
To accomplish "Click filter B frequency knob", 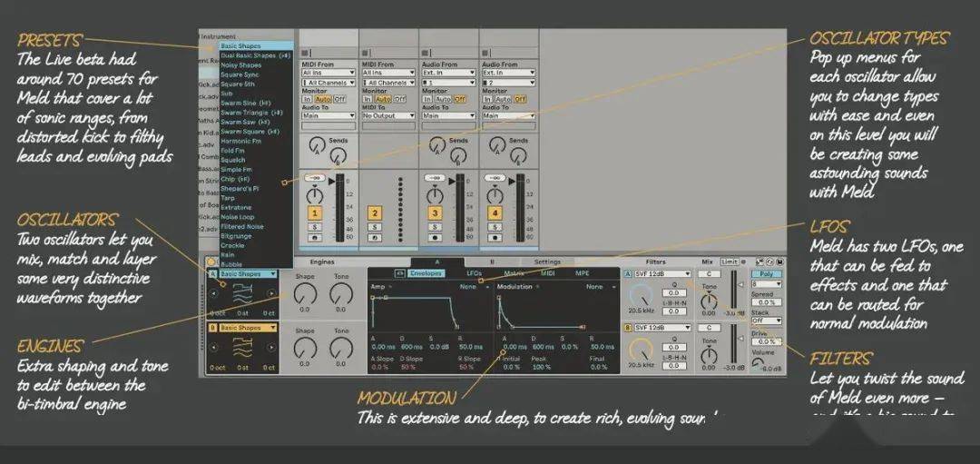I will (642, 350).
